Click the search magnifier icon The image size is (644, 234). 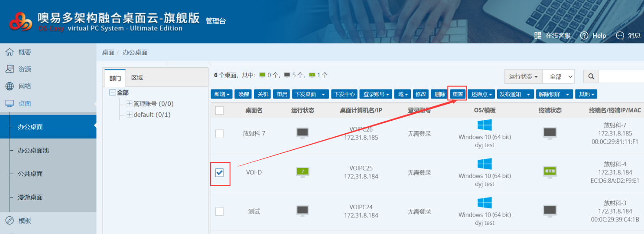[x=591, y=77]
